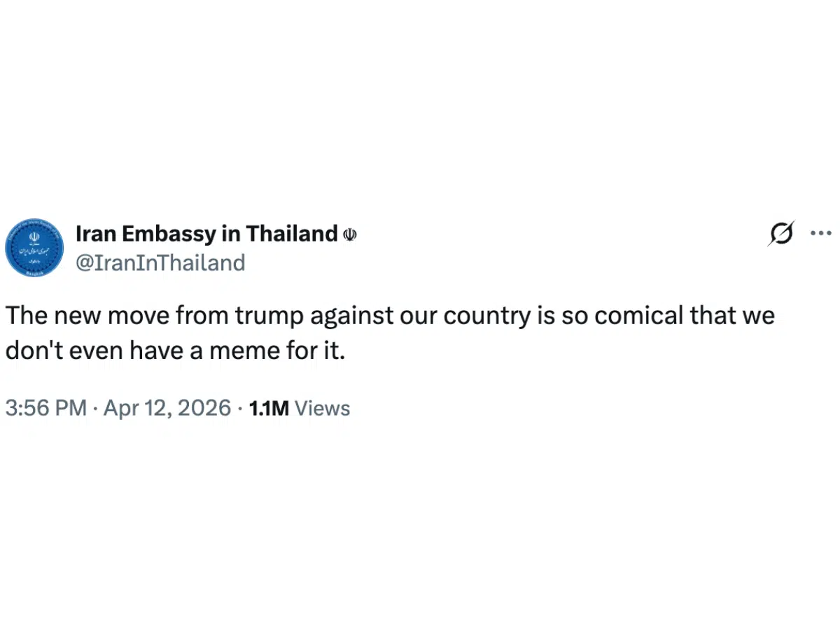Viewport: 840px width, 630px height.
Task: Click the affiliation badge after the display name
Action: click(x=350, y=234)
